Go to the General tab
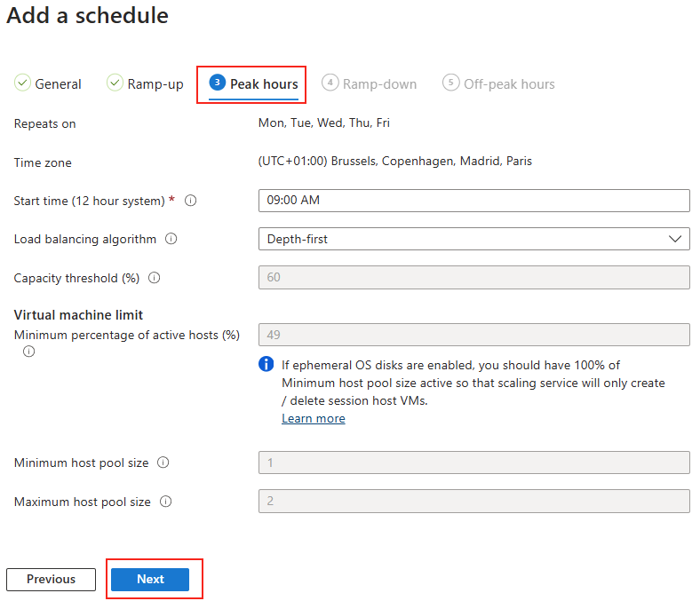The height and width of the screenshot is (601, 700). (48, 83)
